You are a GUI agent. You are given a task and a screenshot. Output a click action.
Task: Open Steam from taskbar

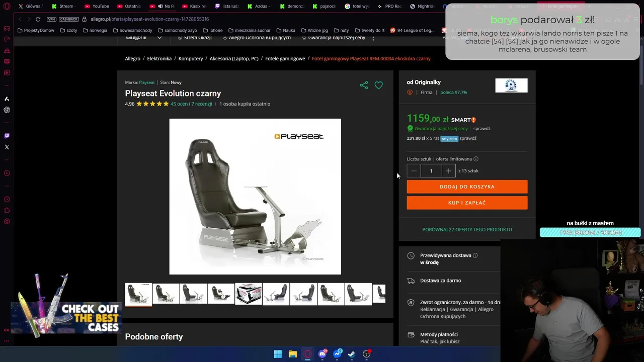pos(352,354)
